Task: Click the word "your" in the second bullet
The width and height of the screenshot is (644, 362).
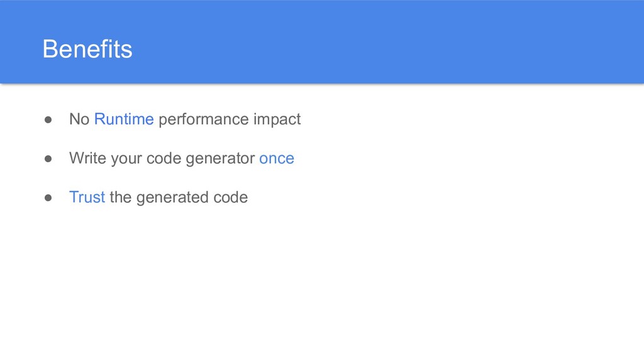Action: coord(126,158)
